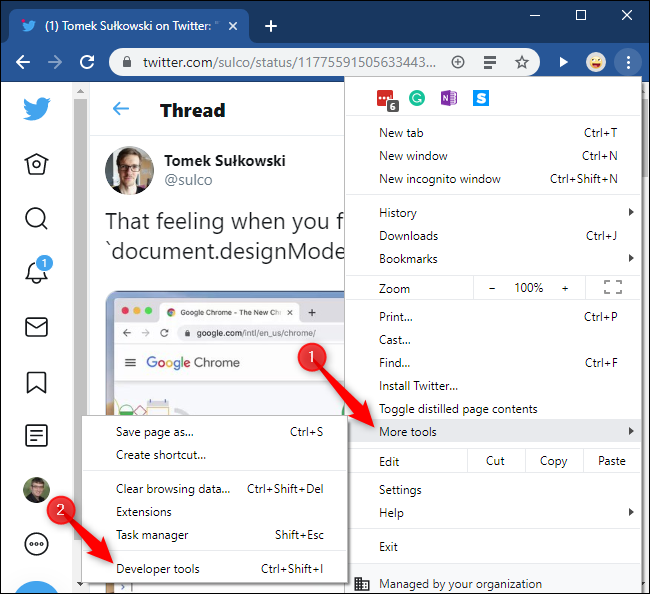Expand the History submenu
Screen dimensions: 650x594
click(x=493, y=213)
